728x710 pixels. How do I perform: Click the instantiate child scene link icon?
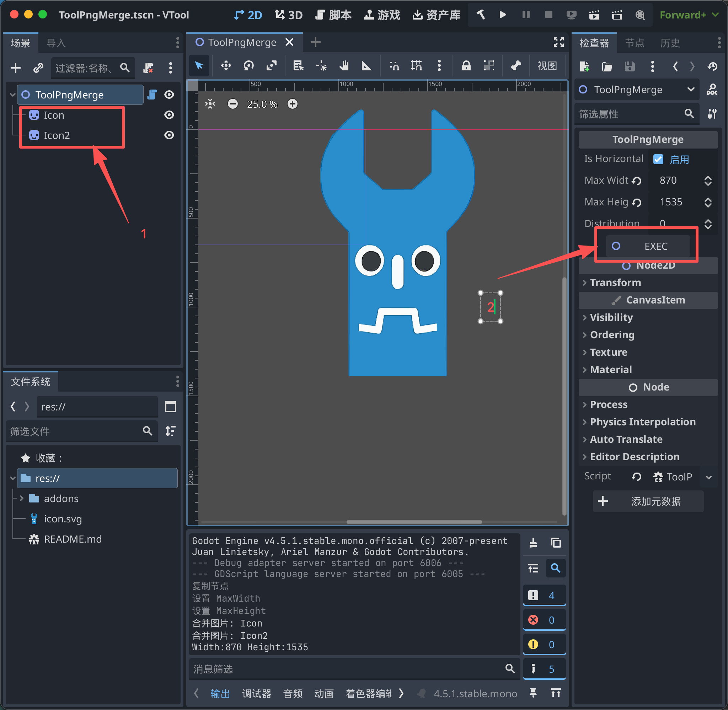coord(38,68)
